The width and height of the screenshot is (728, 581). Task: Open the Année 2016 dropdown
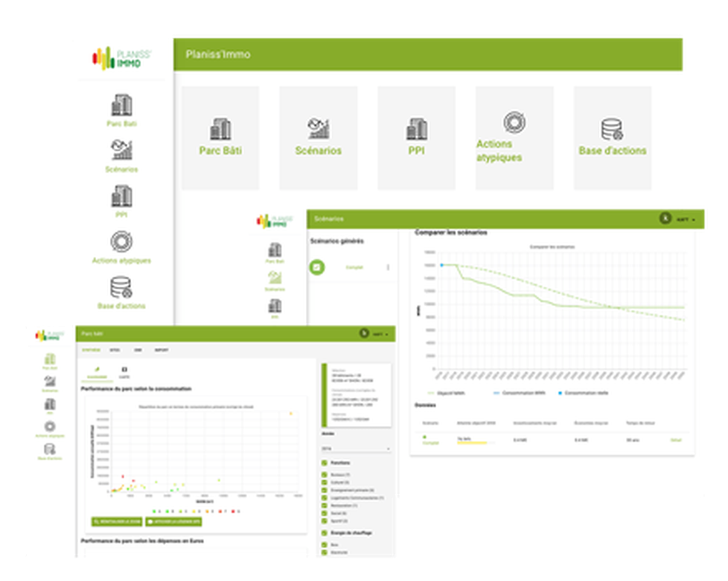pyautogui.click(x=356, y=448)
